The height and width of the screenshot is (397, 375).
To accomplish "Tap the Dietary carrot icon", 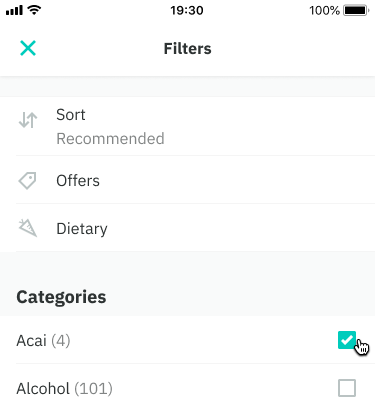I will (28, 228).
